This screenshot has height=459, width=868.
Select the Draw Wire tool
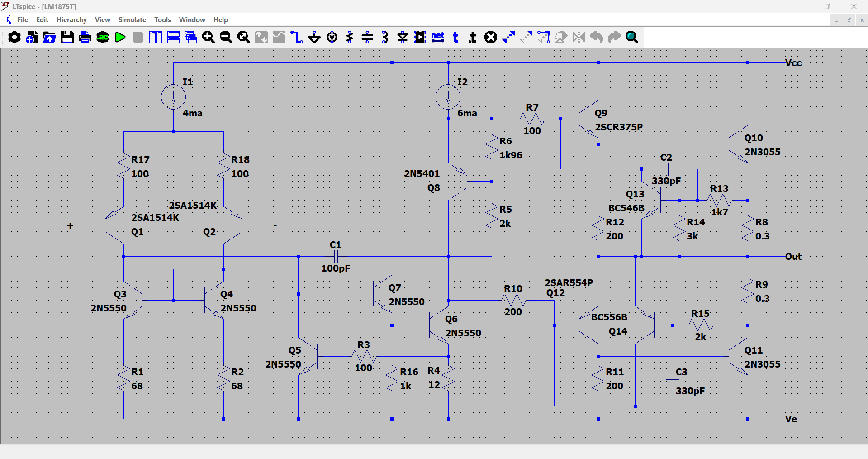(297, 37)
